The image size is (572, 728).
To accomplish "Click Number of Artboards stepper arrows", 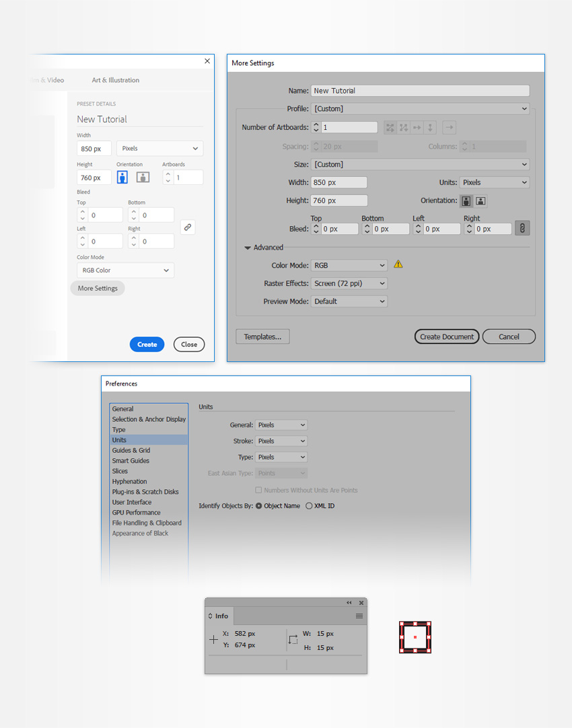I will tap(316, 127).
